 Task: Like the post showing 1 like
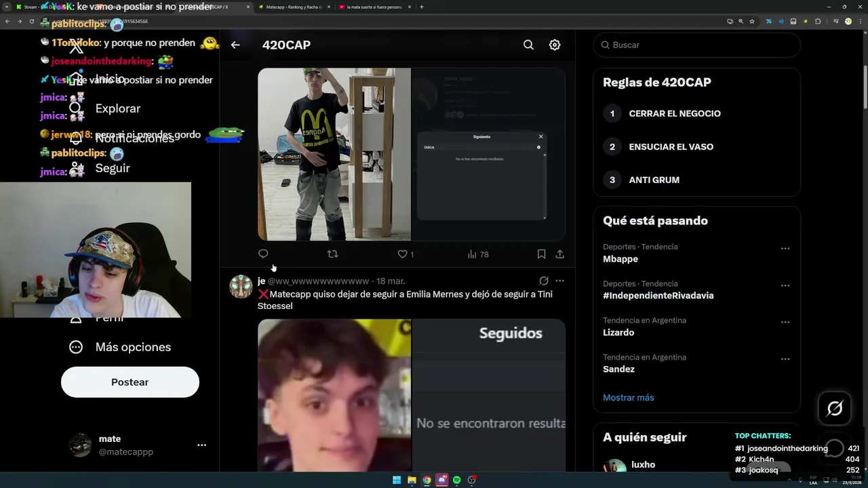coord(406,254)
